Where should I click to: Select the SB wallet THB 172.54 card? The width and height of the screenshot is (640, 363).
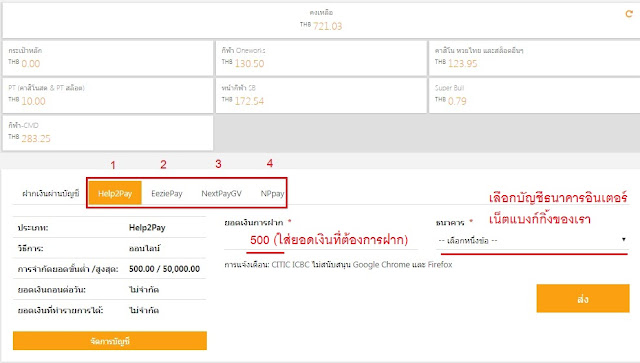tap(321, 96)
